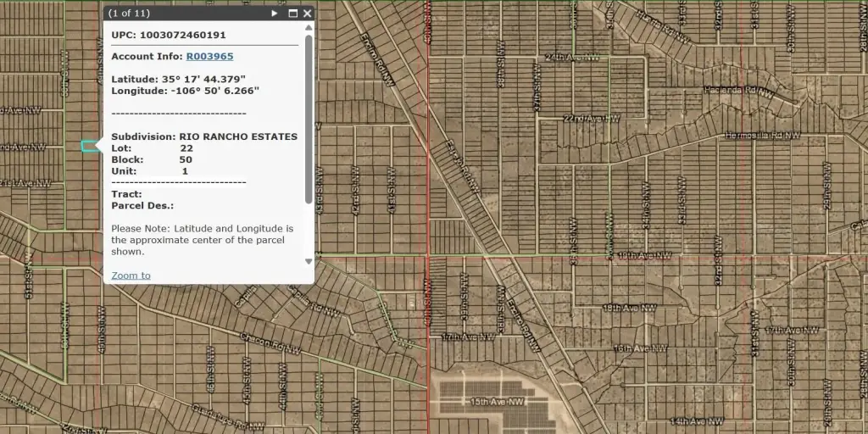Click the popup vertical scrollbar thumb
Viewport: 868px width, 434px height.
pos(309,119)
